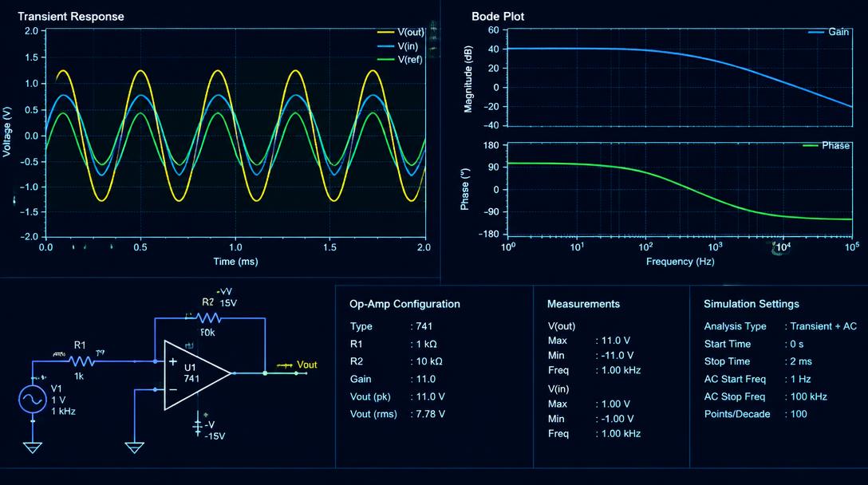Click the V(out) Freq value "1.00 kHz"

(621, 370)
